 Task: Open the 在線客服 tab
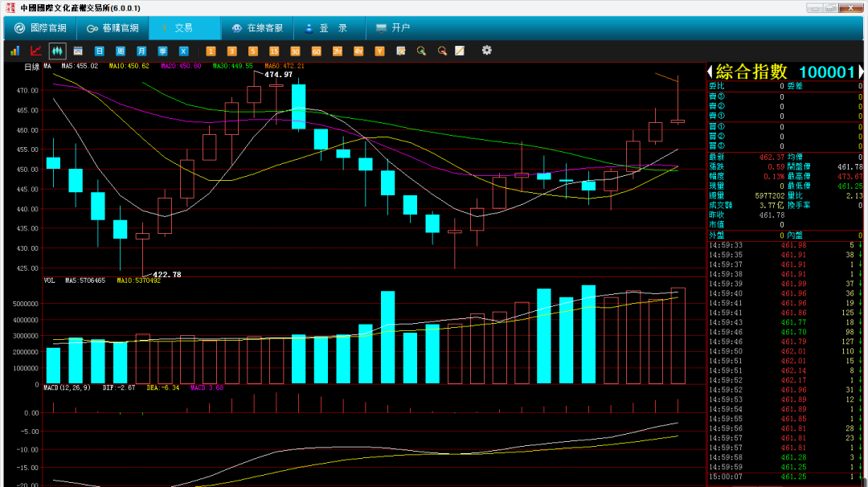257,27
